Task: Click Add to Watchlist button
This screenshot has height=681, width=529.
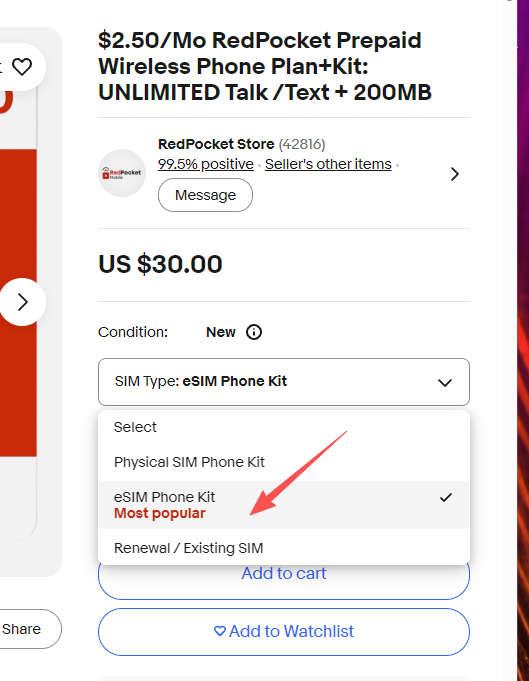Action: (284, 631)
